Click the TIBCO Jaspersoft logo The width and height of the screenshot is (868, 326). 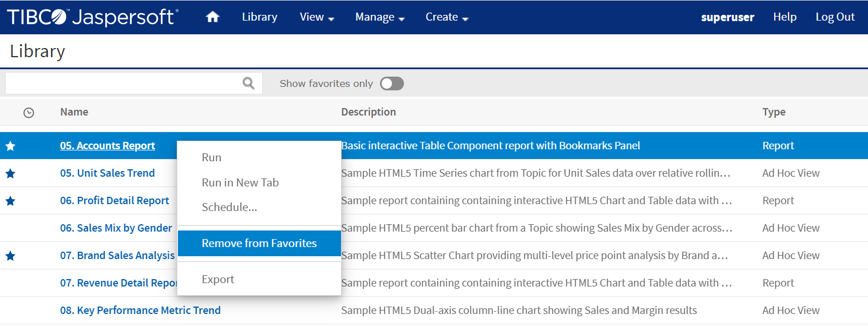coord(92,17)
